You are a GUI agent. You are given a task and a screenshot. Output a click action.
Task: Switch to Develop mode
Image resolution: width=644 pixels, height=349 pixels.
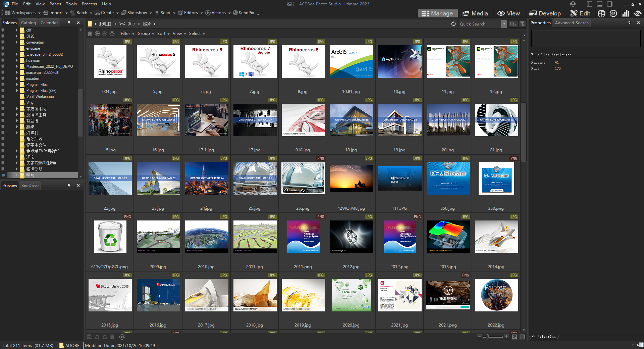(x=545, y=13)
